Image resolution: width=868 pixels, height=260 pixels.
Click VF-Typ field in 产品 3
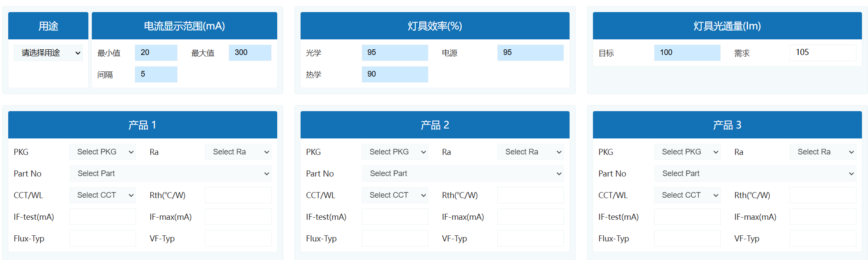(823, 238)
